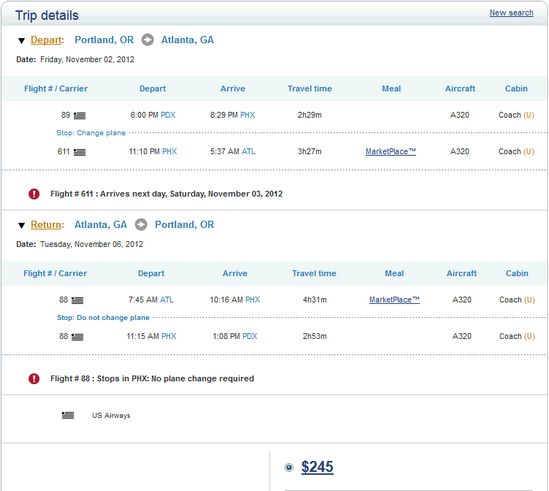
Task: Click 'Portland, OR' in Return heading
Action: click(185, 224)
